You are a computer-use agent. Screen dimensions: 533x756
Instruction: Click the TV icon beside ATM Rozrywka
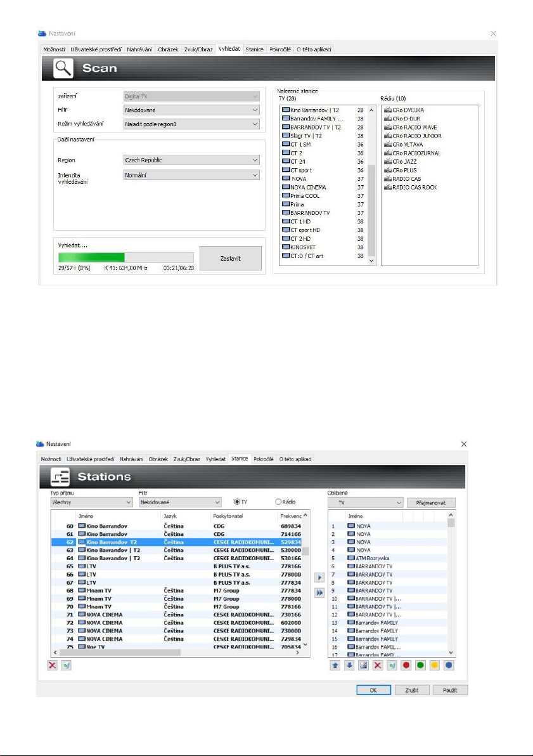tap(351, 558)
